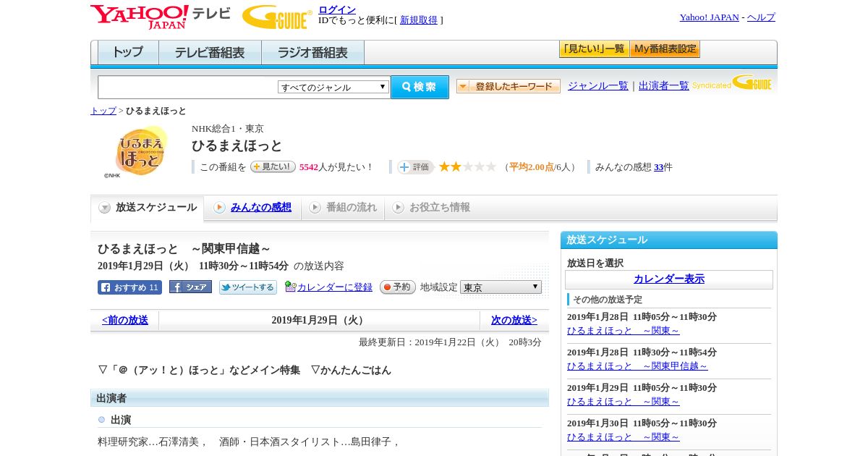868x456 pixels.
Task: Open the ログイン link
Action: click(337, 9)
